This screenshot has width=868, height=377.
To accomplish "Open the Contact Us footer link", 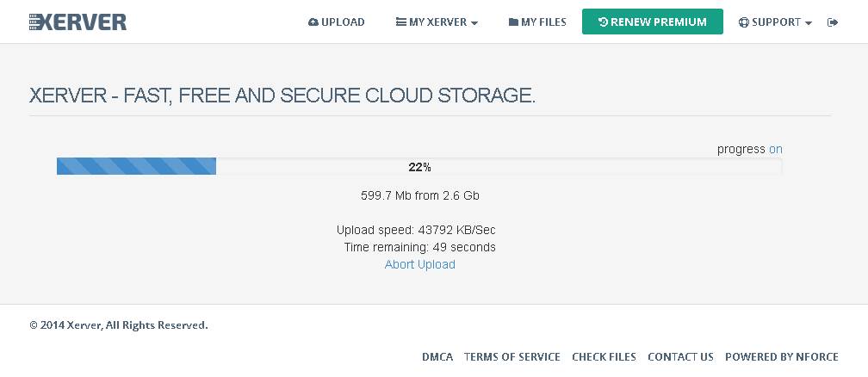I will tap(680, 356).
